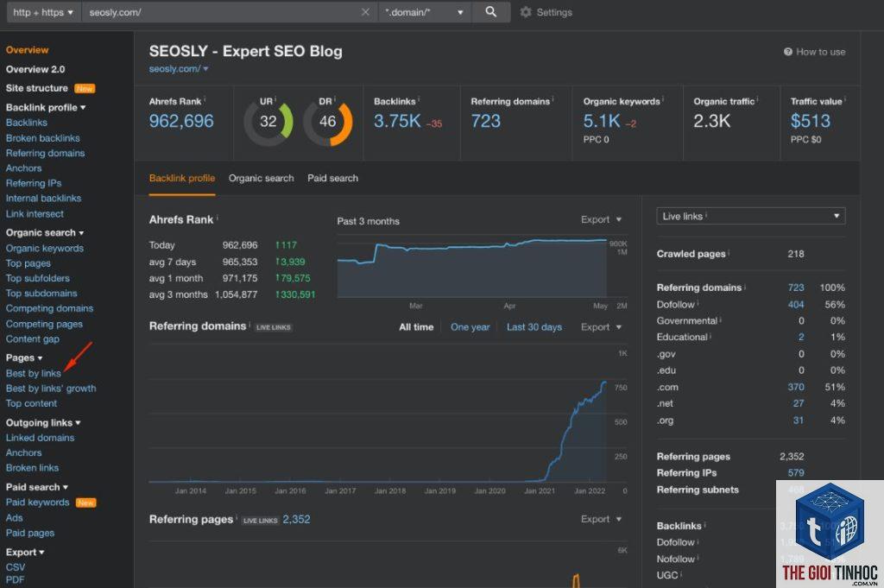Open Paid keywords report

click(x=37, y=502)
